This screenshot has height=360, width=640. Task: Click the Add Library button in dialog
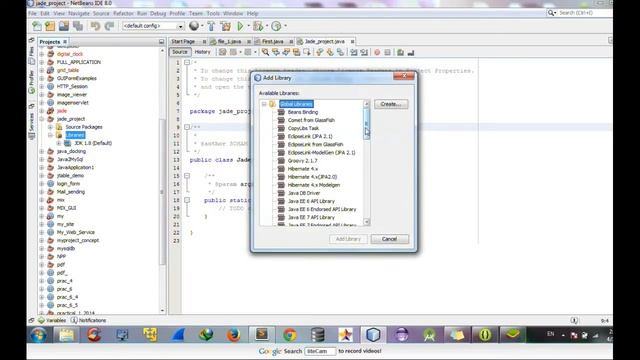coord(348,239)
